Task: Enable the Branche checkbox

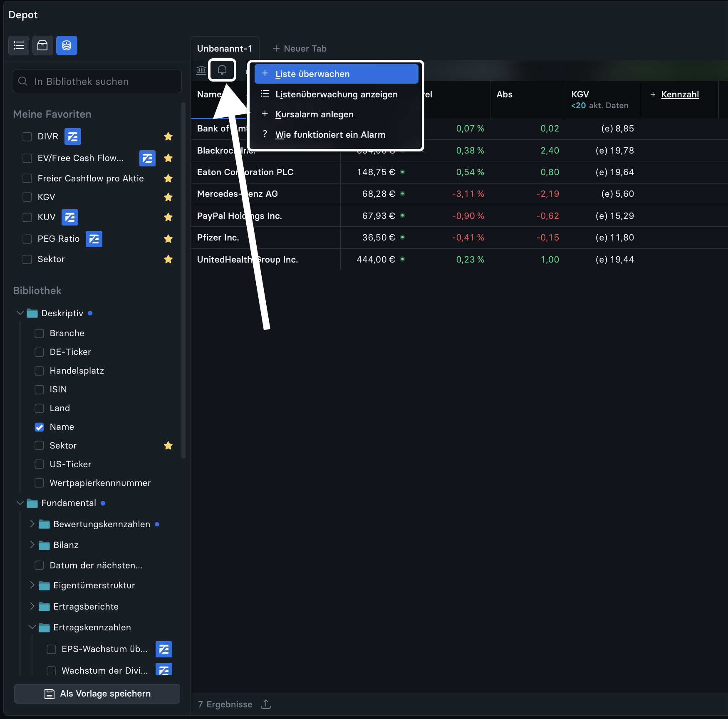Action: (39, 333)
